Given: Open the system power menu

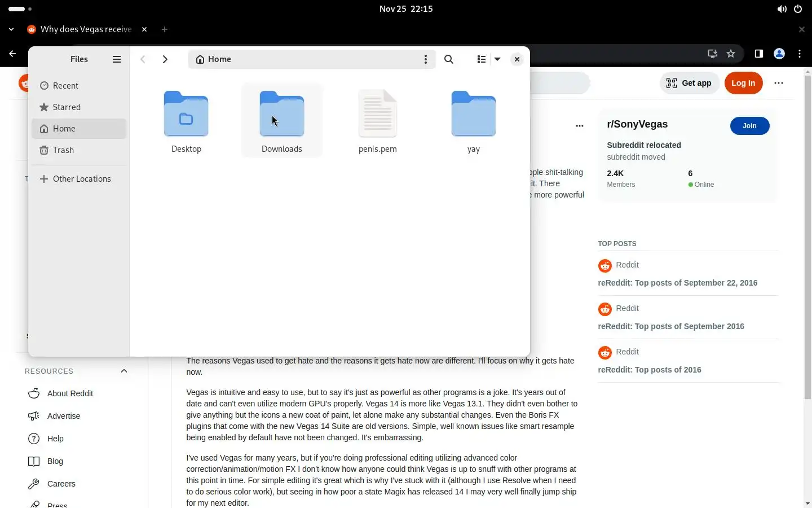Looking at the screenshot, I should pyautogui.click(x=798, y=9).
